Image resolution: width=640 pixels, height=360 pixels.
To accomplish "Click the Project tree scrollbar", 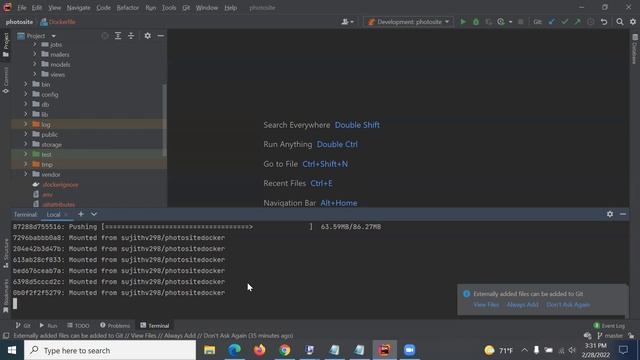I will pyautogui.click(x=164, y=120).
